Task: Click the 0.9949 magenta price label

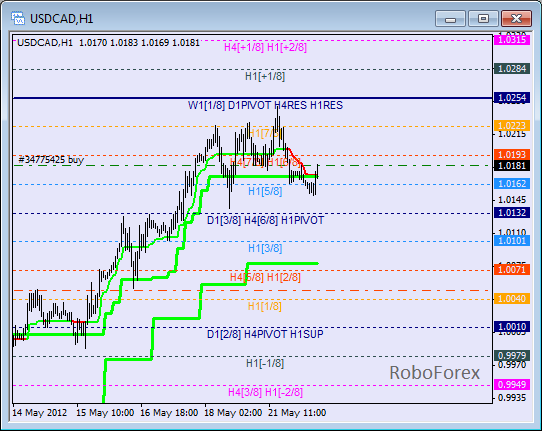Action: (512, 384)
